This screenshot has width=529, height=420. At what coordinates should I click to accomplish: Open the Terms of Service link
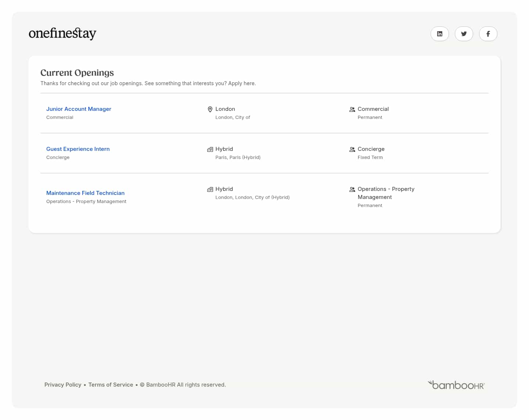(x=111, y=385)
